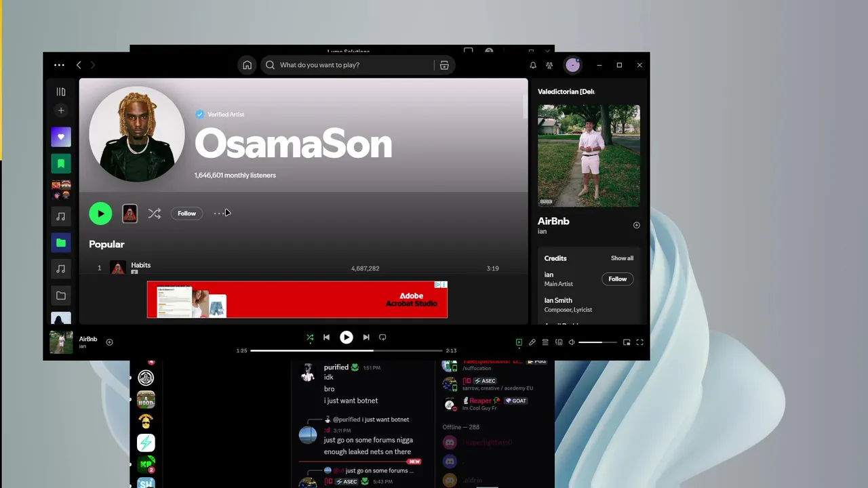
Task: Open the play queue
Action: click(x=545, y=342)
